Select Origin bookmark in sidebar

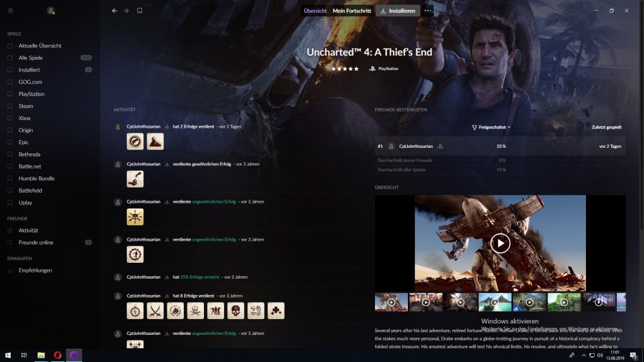(x=25, y=130)
